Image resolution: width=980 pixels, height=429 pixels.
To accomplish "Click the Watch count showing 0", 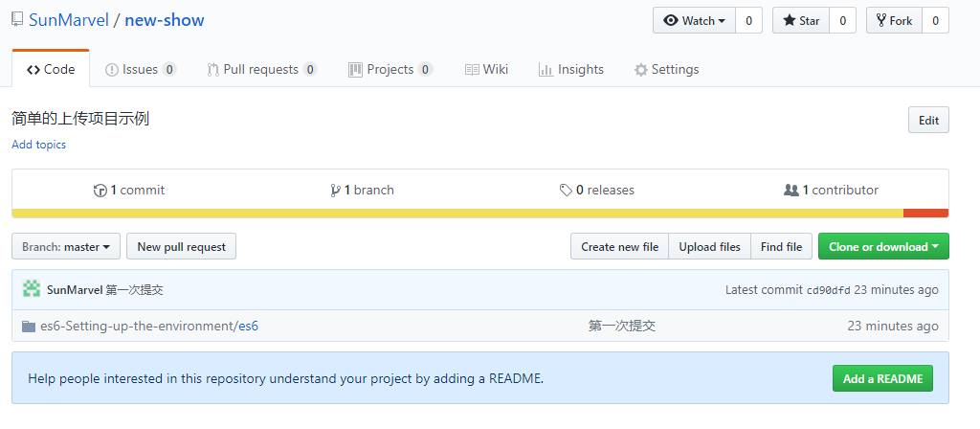I will click(x=748, y=21).
